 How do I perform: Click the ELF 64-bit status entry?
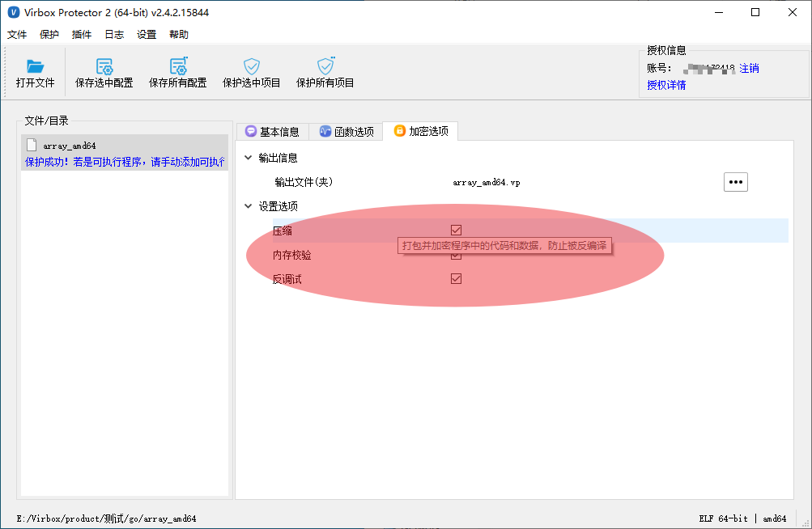click(x=723, y=518)
